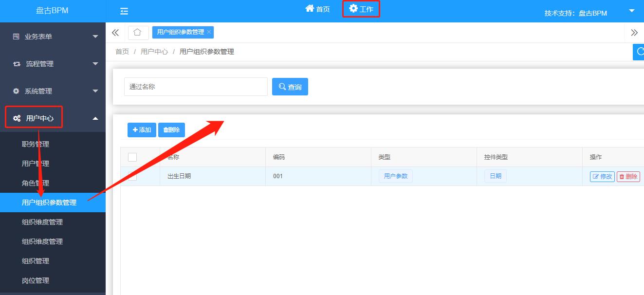This screenshot has width=644, height=295.
Task: Click the 流程管理 cycle icon
Action: (17, 64)
